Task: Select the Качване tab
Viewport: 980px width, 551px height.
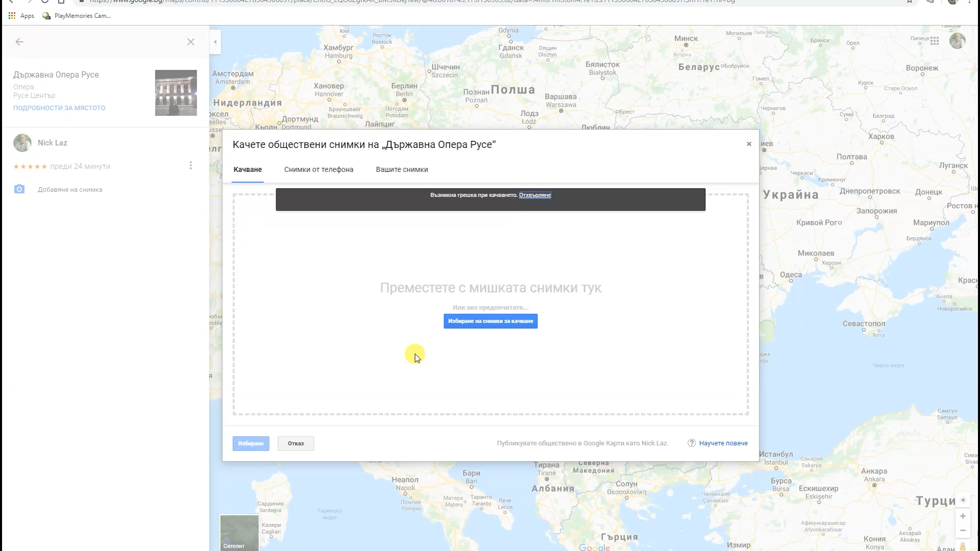Action: click(248, 169)
